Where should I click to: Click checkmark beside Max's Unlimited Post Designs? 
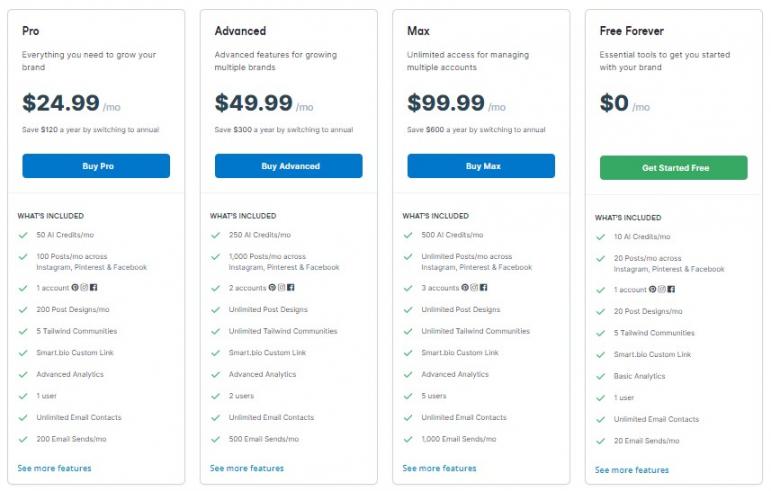407,310
